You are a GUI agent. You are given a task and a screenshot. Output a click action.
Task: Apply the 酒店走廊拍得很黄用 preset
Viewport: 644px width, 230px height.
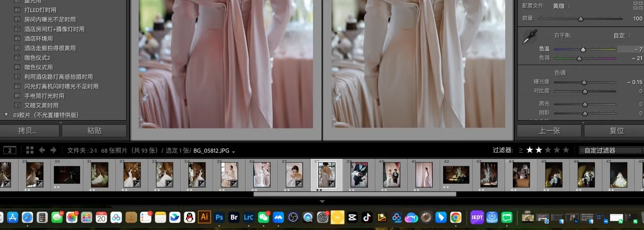[x=50, y=48]
